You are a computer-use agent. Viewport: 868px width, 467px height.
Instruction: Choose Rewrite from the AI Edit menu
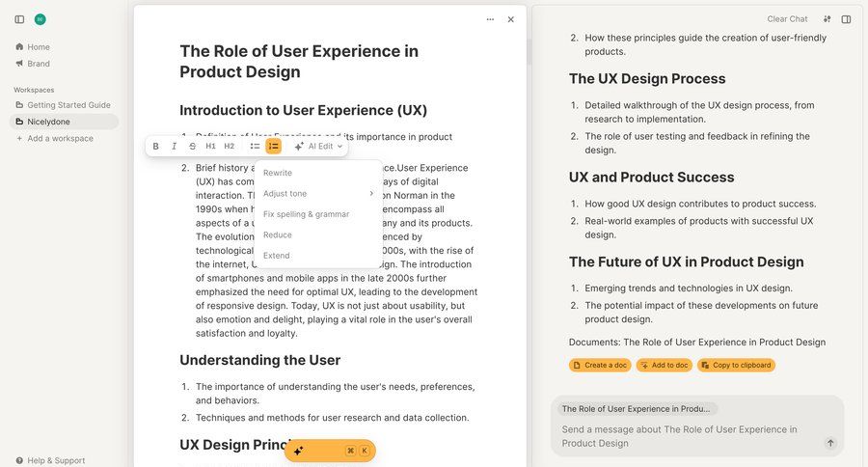(278, 173)
